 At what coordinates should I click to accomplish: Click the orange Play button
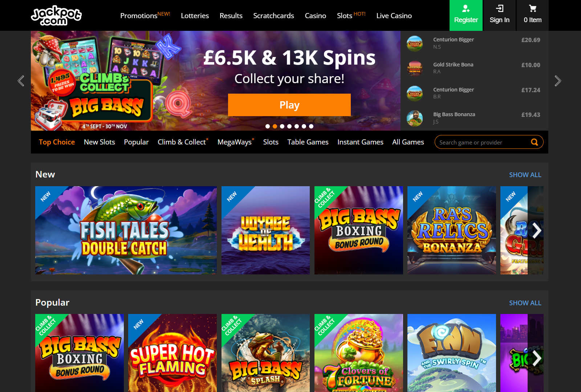pos(289,105)
